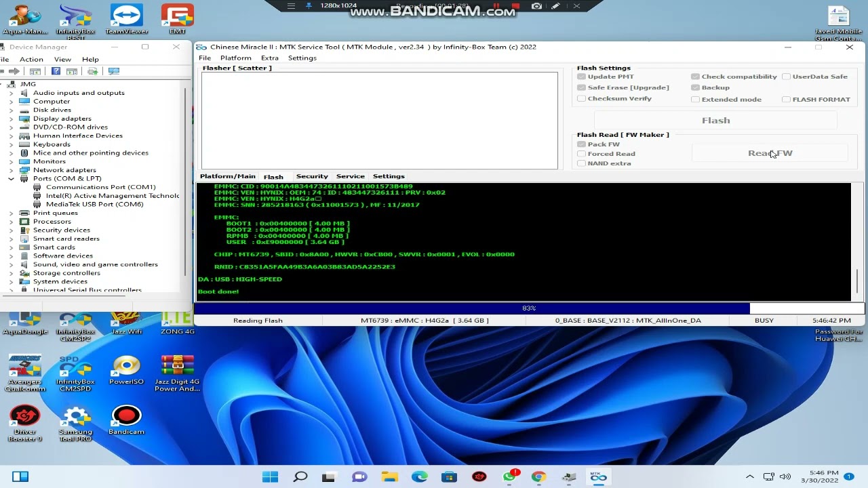The height and width of the screenshot is (488, 868).
Task: Enable Forced Read checkbox
Action: (x=581, y=154)
